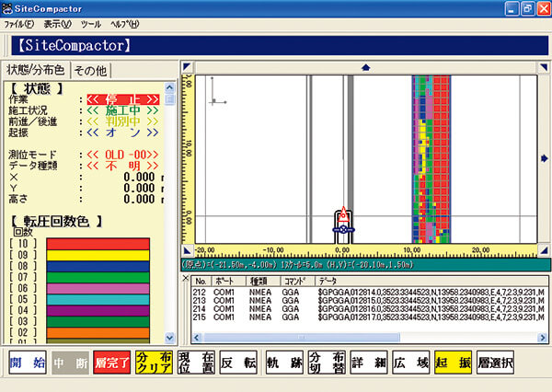Click the log scroll-right arrow
This screenshot has width=552, height=392.
[543, 338]
